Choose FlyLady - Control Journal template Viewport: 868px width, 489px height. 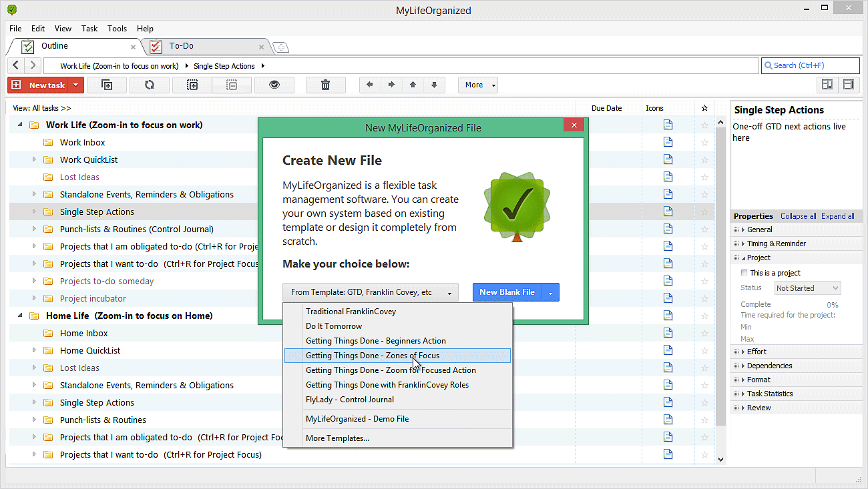(x=398, y=400)
